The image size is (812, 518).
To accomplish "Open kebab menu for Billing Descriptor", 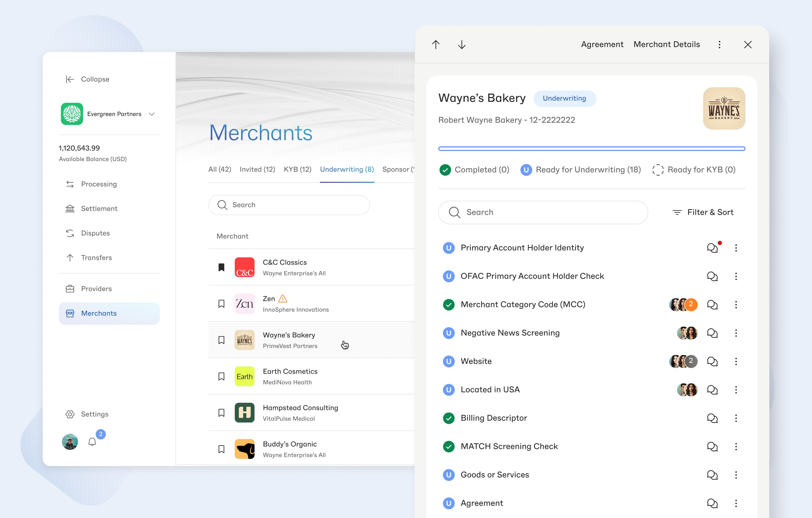I will [736, 418].
